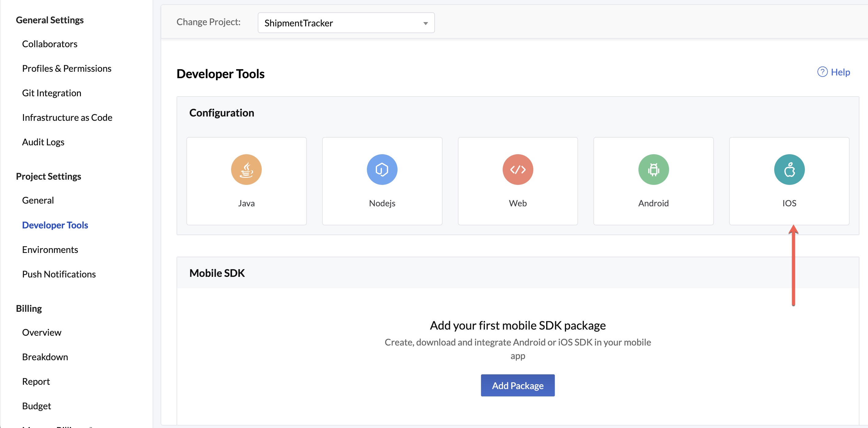The image size is (868, 428).
Task: Go to Git Integration settings
Action: 51,93
